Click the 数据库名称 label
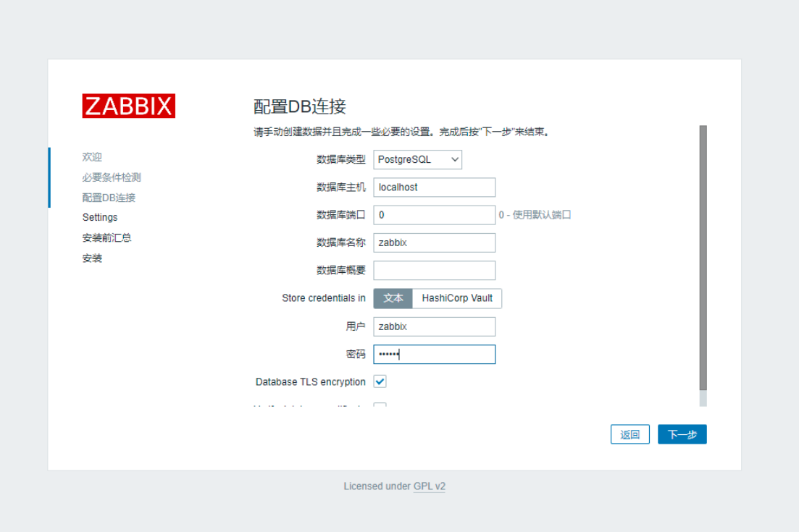799x532 pixels. click(341, 242)
